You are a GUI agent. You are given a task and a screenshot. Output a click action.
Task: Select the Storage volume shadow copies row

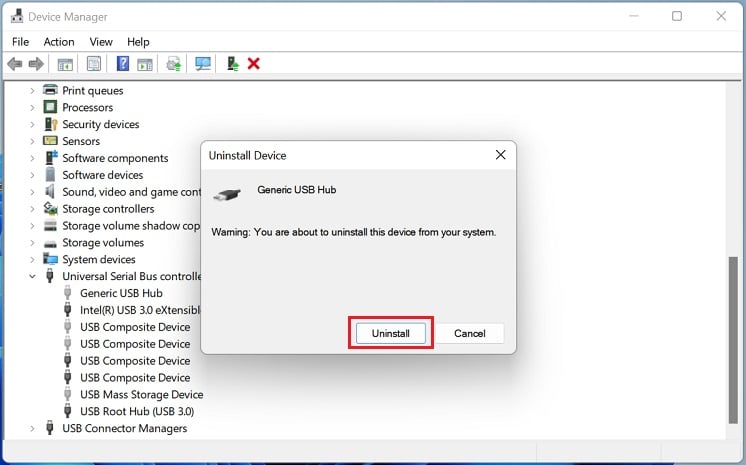(131, 226)
